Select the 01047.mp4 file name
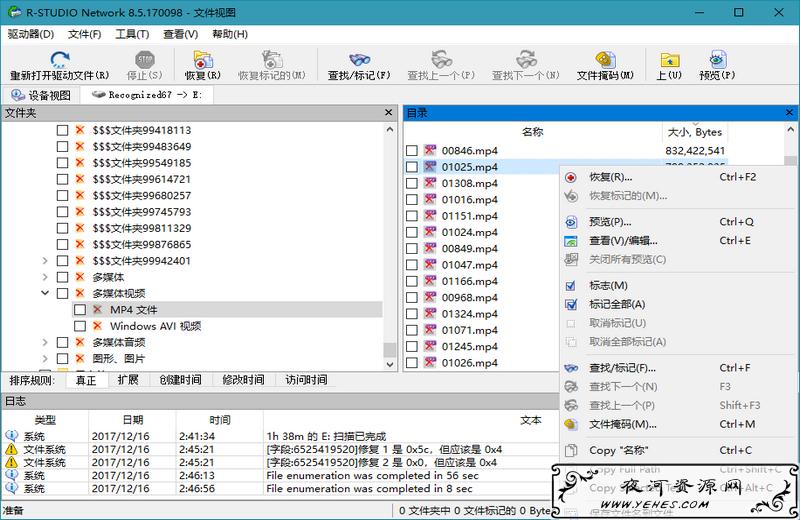 point(469,265)
